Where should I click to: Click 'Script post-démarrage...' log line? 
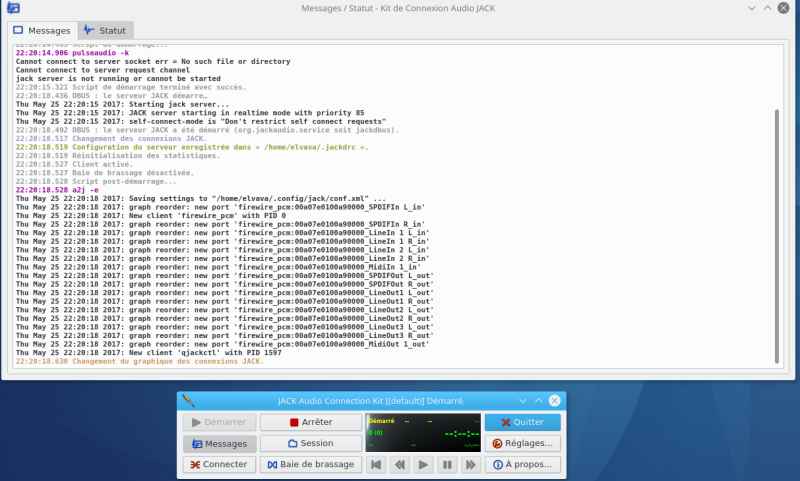96,181
